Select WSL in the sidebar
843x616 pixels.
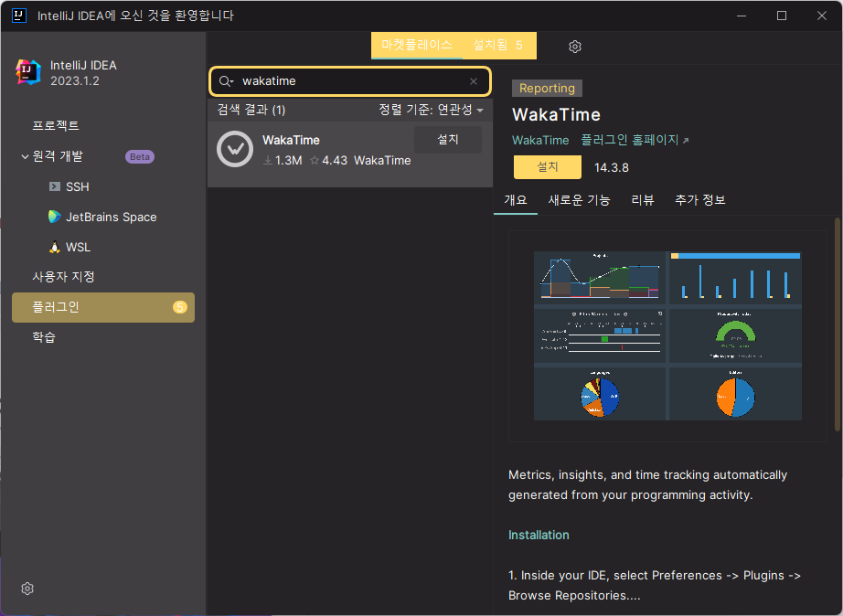click(x=78, y=248)
